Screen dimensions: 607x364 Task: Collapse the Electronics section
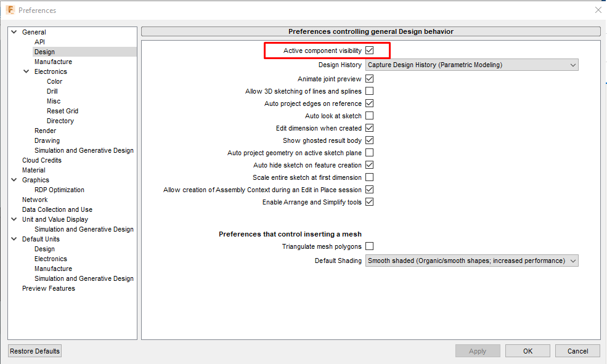coord(26,71)
